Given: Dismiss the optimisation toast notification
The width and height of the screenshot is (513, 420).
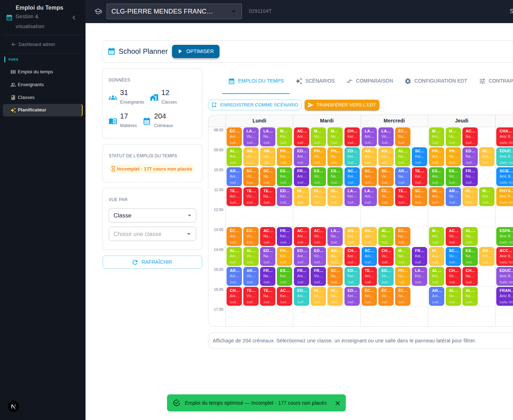Looking at the screenshot, I should [338, 403].
